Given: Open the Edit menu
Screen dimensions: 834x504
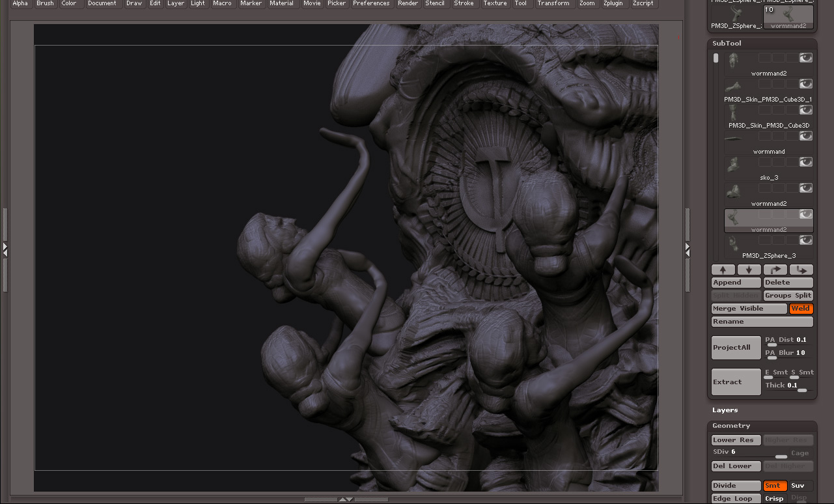Looking at the screenshot, I should point(155,4).
